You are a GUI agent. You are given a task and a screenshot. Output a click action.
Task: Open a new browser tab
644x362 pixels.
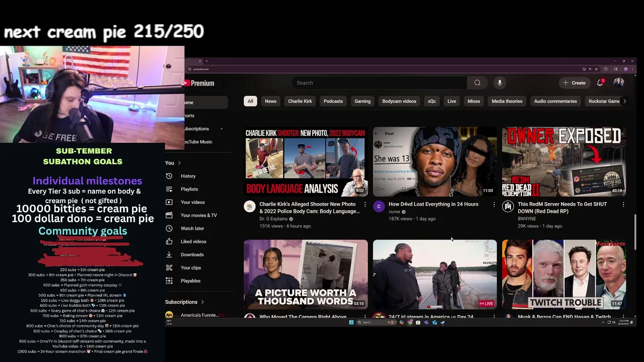pos(206,61)
